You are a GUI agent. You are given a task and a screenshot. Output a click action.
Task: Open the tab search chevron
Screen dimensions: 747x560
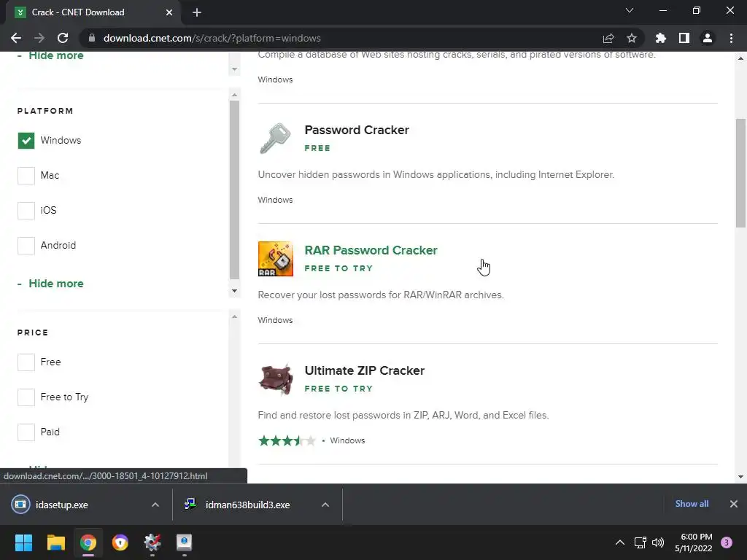point(630,10)
